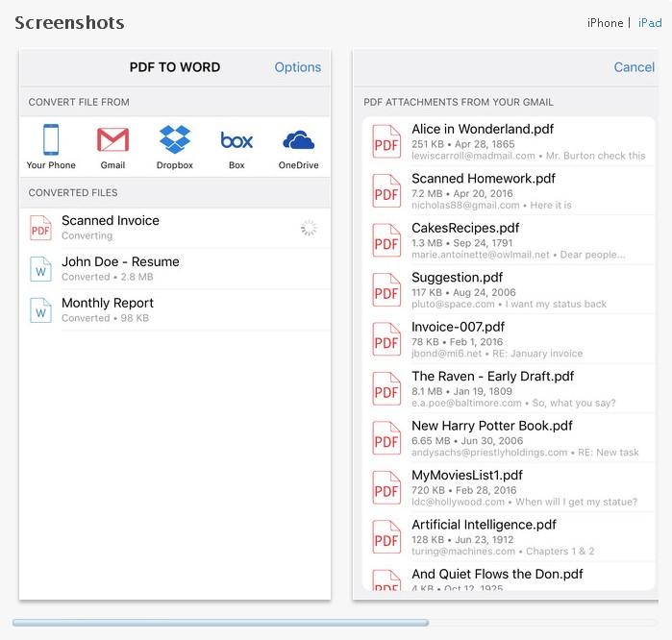Tap the PDF icon for The Raven - Early Draft.pdf
This screenshot has width=672, height=640.
pyautogui.click(x=386, y=388)
